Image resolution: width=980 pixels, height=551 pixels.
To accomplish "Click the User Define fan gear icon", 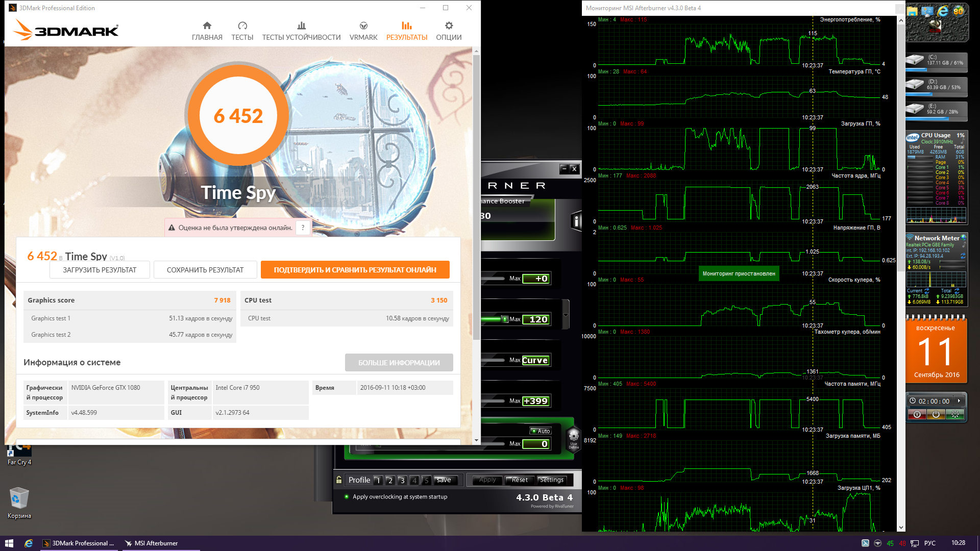I will point(574,437).
